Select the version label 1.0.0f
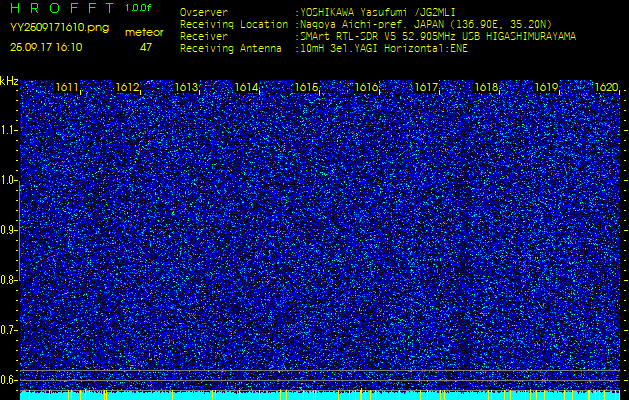629x400 pixels. 138,8
